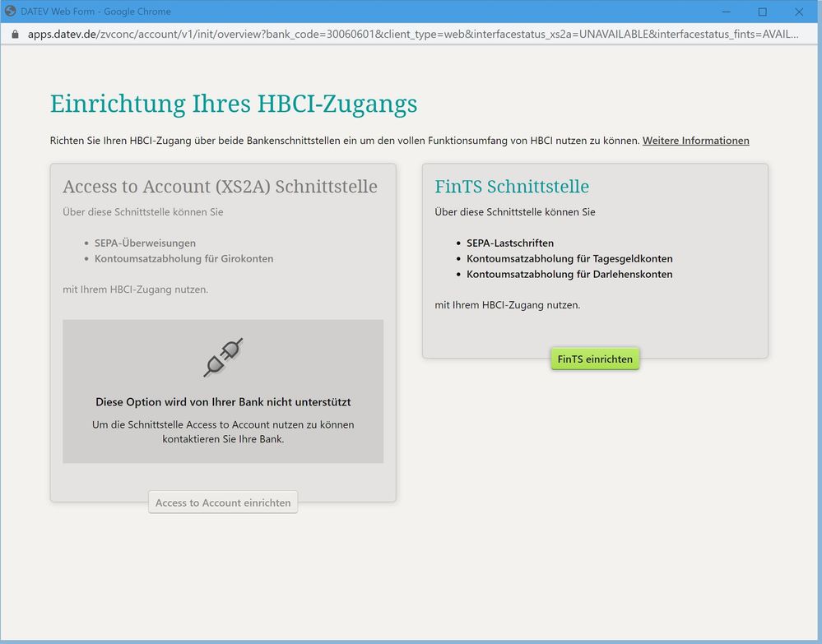Click the bank not supported notice text
Viewport: 822px width, 644px height.
coord(223,402)
